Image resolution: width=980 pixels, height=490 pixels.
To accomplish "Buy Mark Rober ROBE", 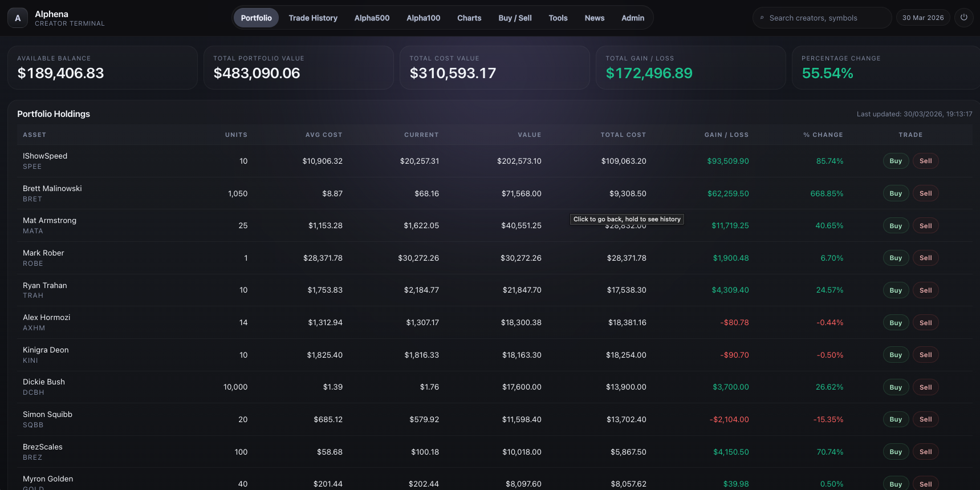I will 896,258.
